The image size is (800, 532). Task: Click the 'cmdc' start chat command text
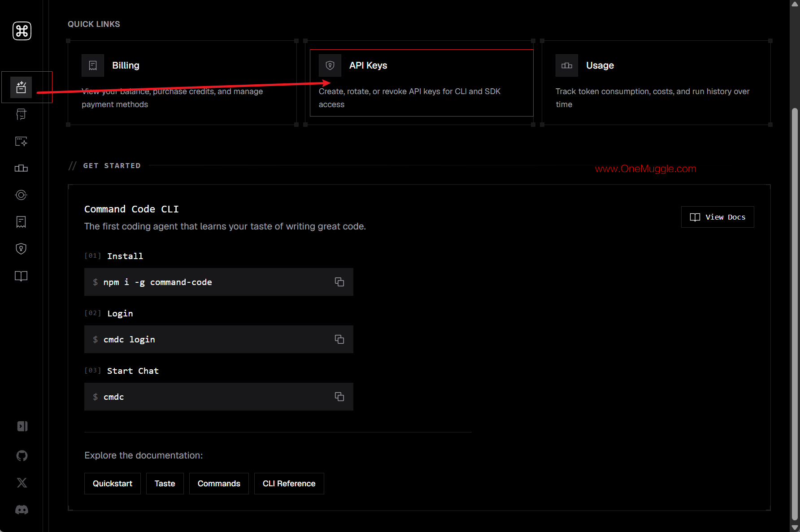pyautogui.click(x=113, y=397)
